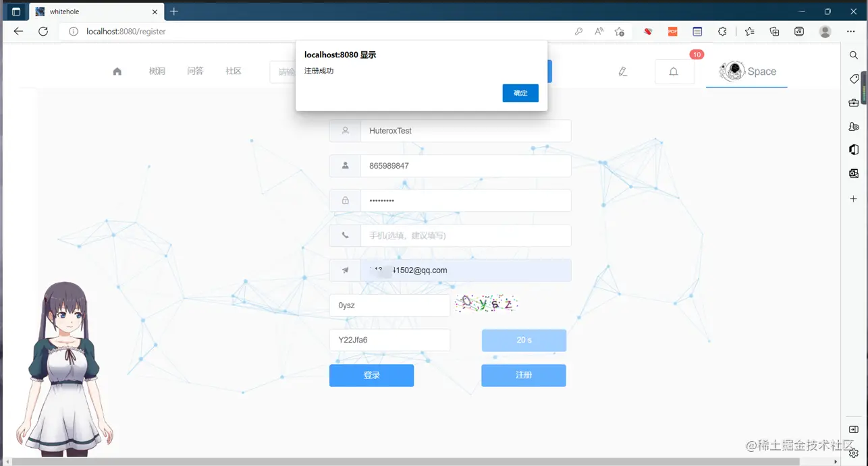This screenshot has width=868, height=466.
Task: Open a new browser tab
Action: pyautogui.click(x=174, y=11)
